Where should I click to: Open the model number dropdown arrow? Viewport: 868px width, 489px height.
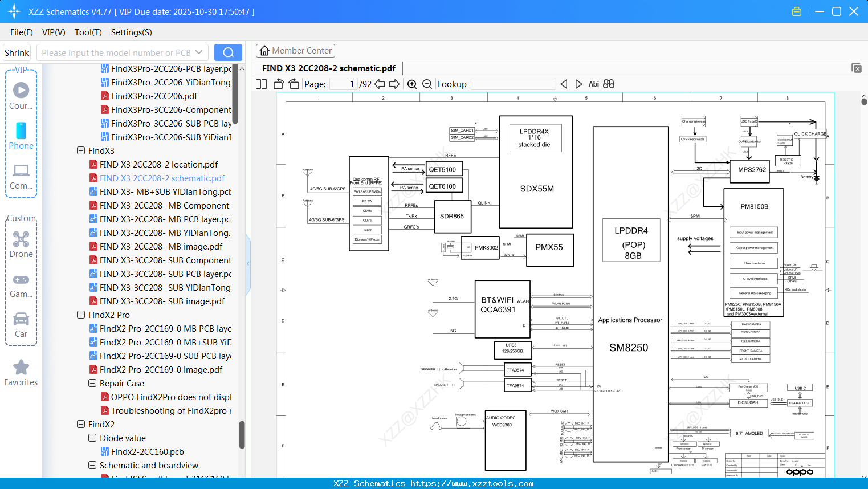[199, 52]
